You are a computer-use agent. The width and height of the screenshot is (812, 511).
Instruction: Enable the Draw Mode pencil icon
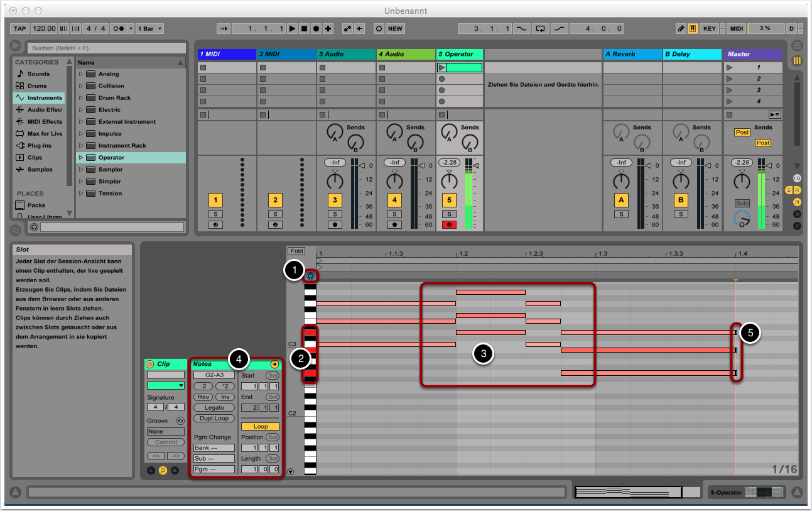coord(681,29)
